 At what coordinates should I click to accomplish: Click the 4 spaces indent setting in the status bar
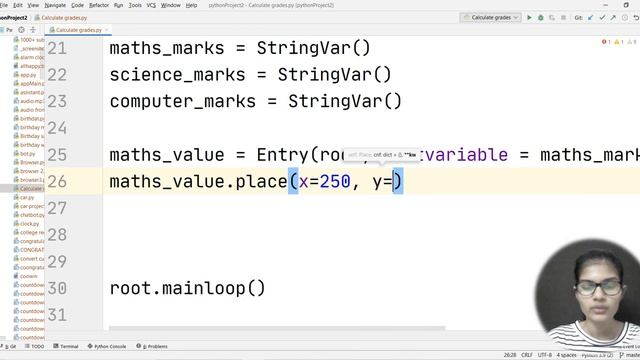coord(567,355)
